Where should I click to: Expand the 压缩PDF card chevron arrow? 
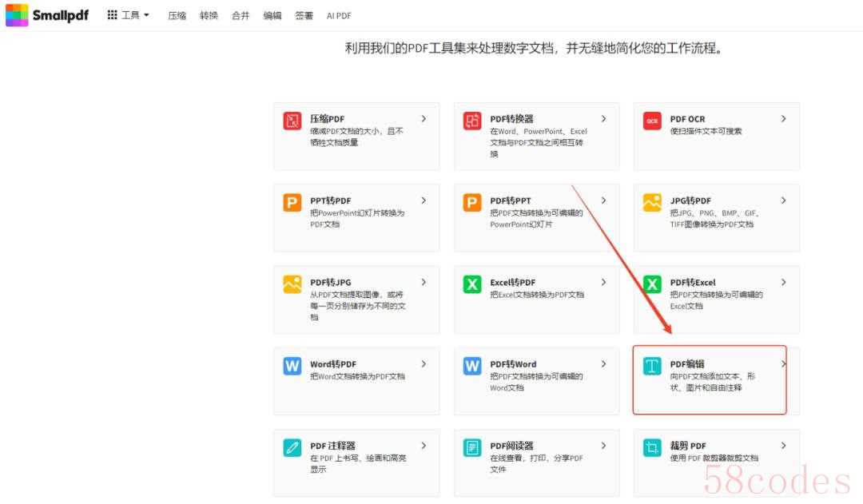pos(424,119)
